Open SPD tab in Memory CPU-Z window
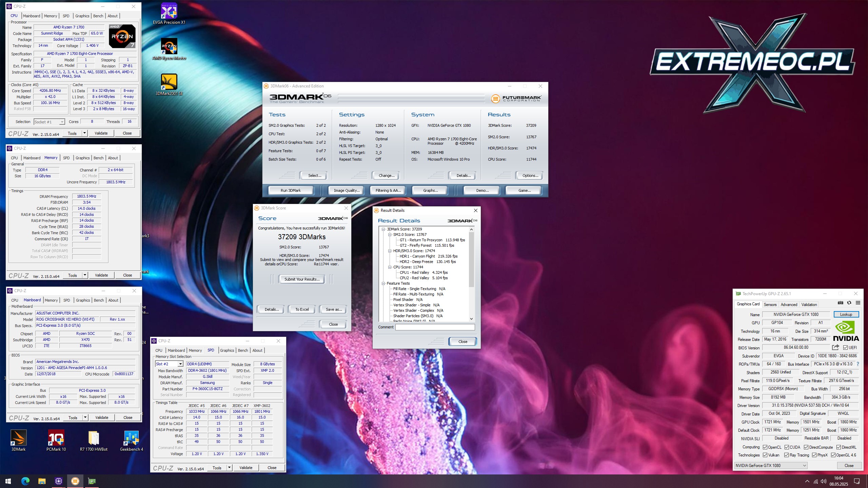 coord(66,158)
